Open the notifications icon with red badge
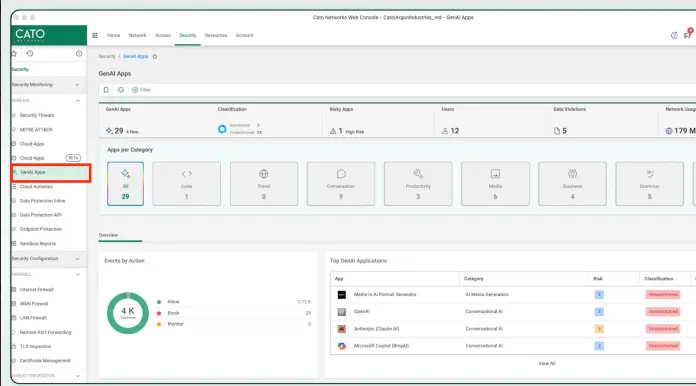696x386 pixels. [x=688, y=35]
